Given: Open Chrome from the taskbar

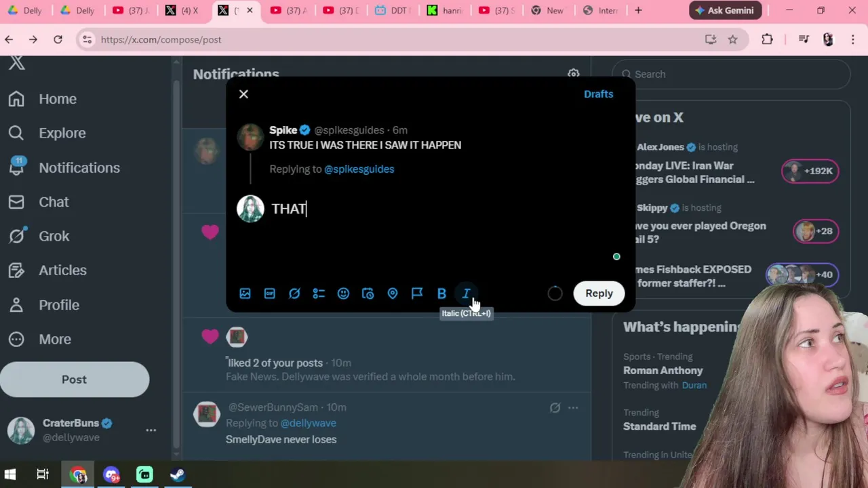Looking at the screenshot, I should (79, 474).
